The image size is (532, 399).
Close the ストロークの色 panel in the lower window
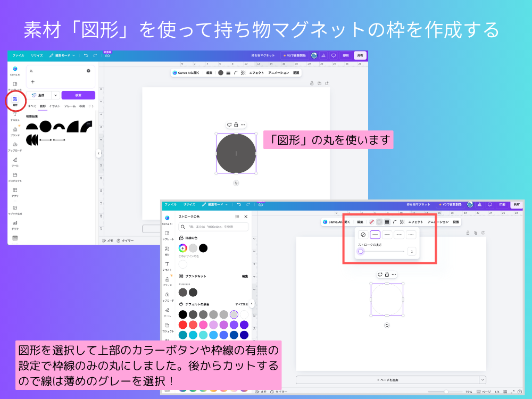[246, 217]
